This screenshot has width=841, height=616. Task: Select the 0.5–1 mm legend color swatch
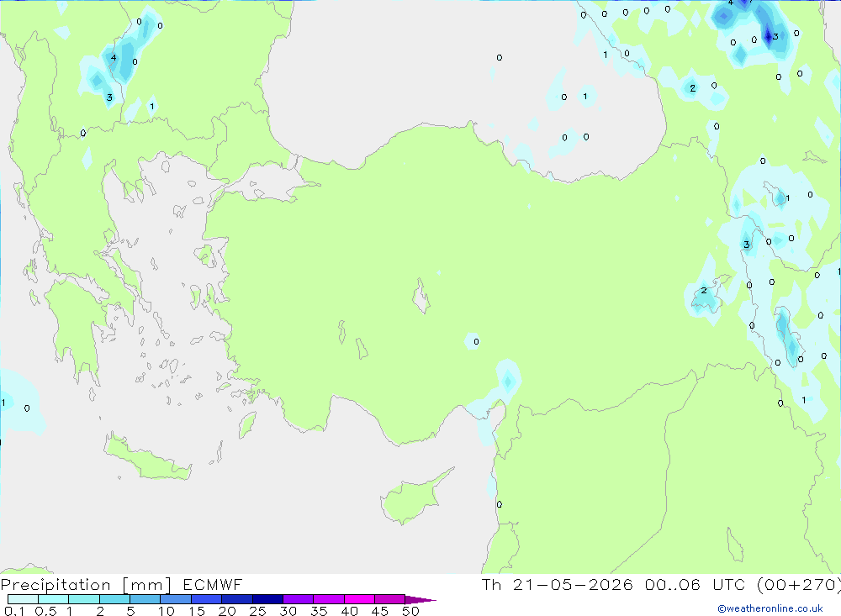pos(54,599)
